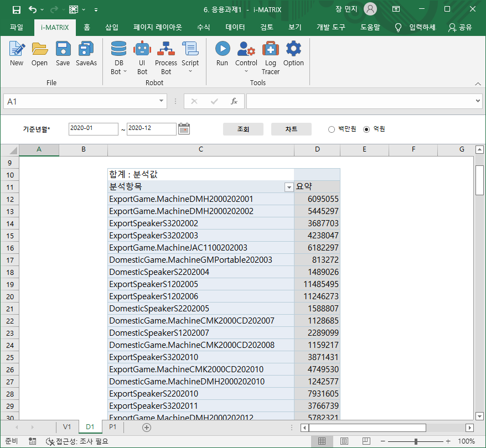The width and height of the screenshot is (486, 448).
Task: Switch to the 홈 ribbon tab
Action: point(87,27)
